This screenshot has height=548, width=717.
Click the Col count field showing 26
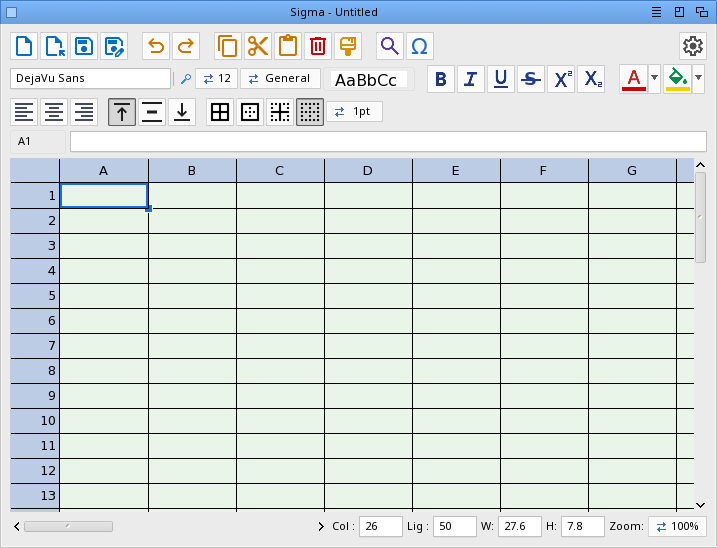380,527
